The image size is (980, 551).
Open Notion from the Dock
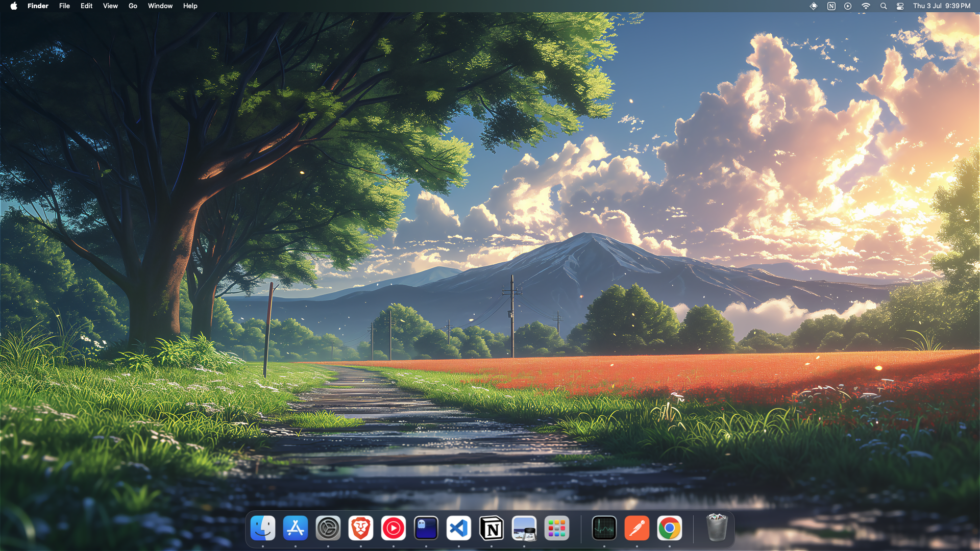click(x=492, y=528)
